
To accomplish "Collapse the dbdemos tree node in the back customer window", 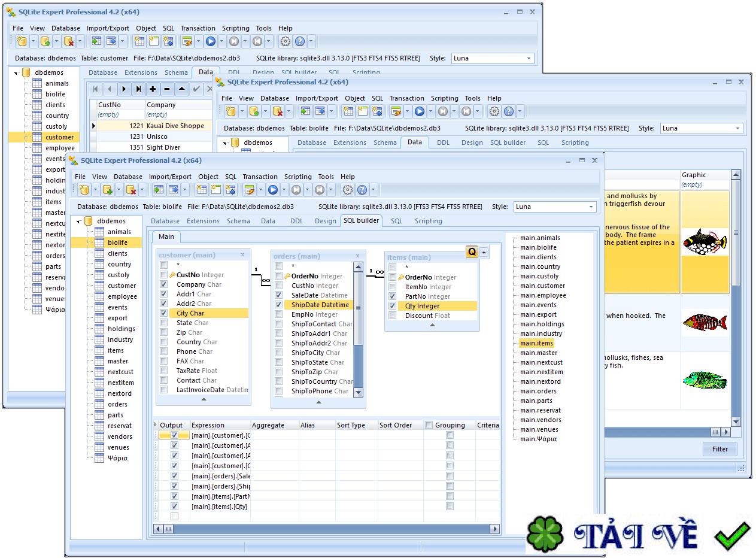I will pos(16,73).
